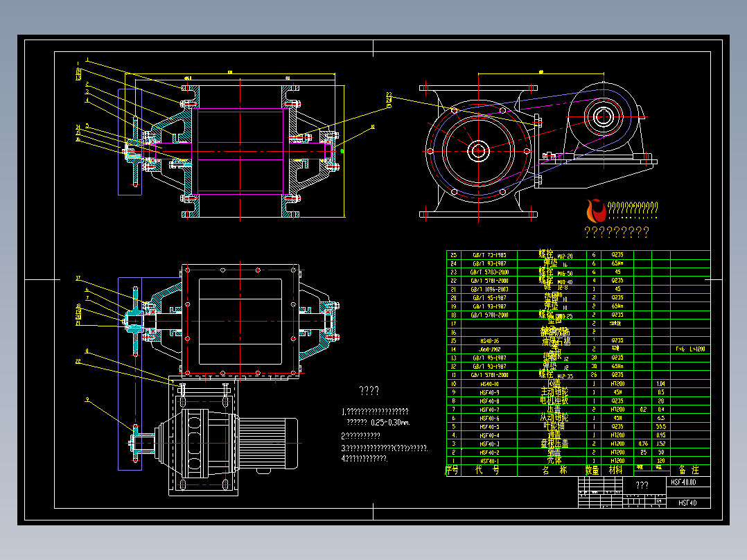Viewport: 747px width, 560px height.
Task: Click part code HSF40-5 in the table
Action: coord(489,427)
